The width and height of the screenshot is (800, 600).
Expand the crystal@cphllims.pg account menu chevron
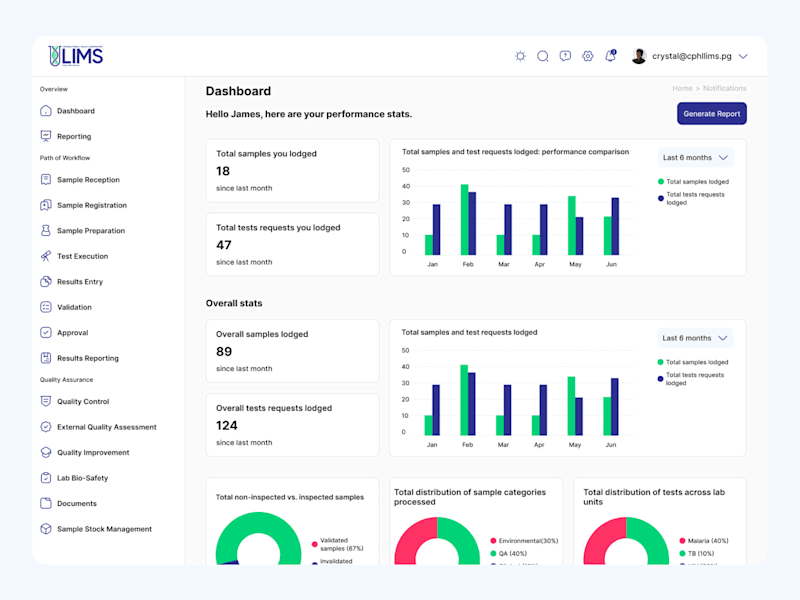(x=743, y=56)
